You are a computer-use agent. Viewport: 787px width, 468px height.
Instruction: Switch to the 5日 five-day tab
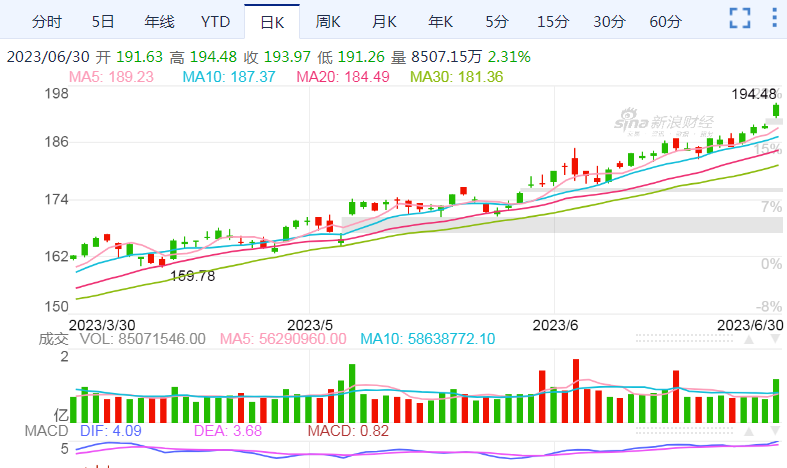point(103,22)
